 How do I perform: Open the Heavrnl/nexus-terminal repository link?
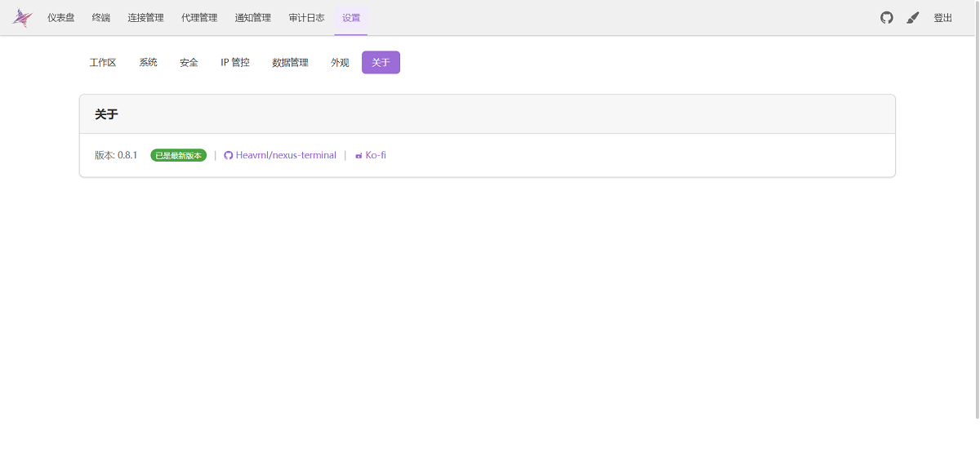(x=285, y=155)
